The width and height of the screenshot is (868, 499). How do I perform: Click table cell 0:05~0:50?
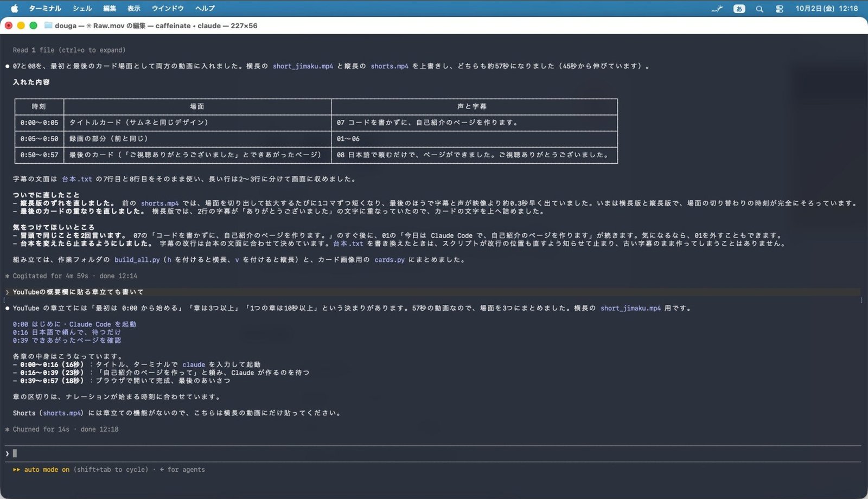pos(39,139)
